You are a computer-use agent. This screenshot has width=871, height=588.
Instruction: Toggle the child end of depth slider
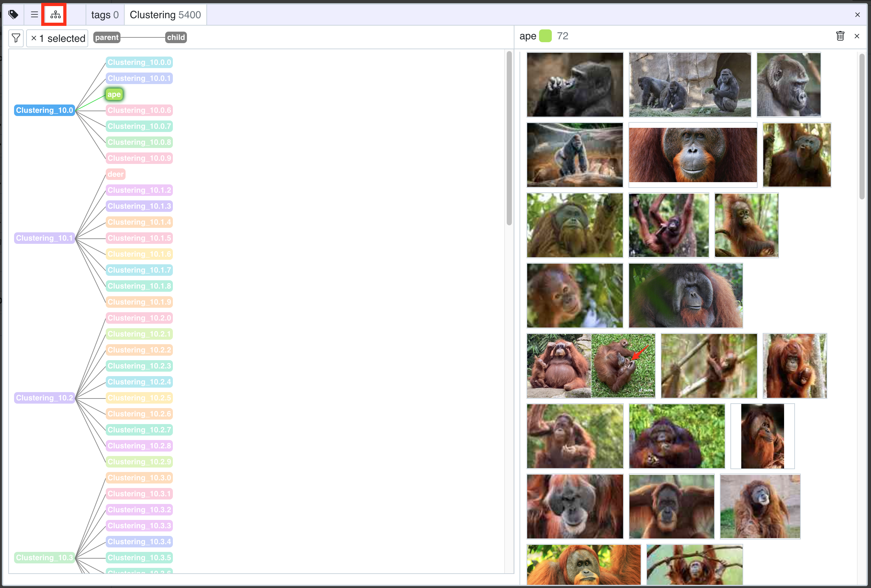176,37
